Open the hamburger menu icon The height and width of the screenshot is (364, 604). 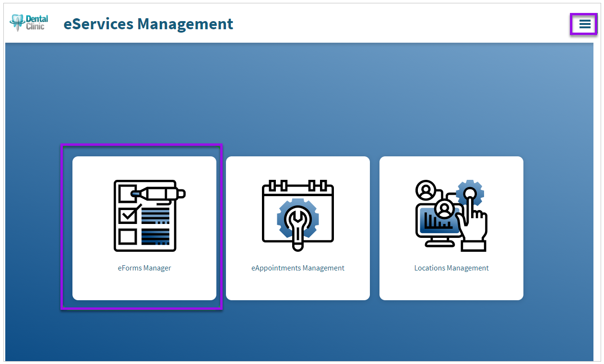584,24
